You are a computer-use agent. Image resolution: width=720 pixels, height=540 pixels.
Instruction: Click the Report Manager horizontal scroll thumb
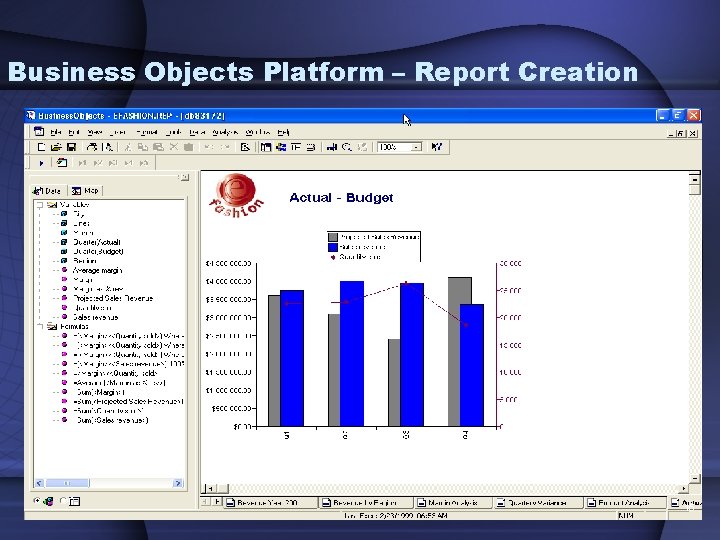68,483
